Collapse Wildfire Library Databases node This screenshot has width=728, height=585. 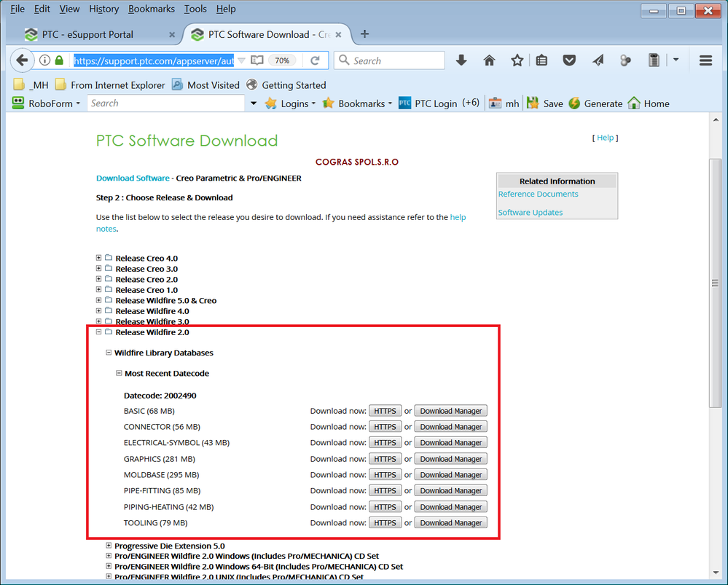(x=109, y=353)
